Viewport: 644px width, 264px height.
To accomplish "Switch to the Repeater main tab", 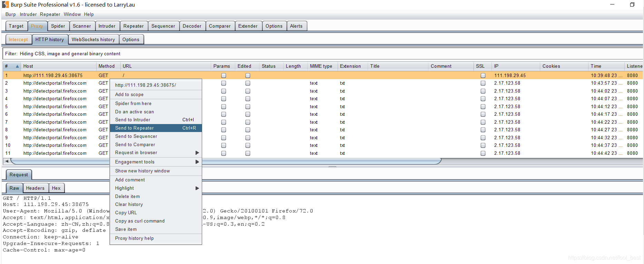I will coord(133,26).
